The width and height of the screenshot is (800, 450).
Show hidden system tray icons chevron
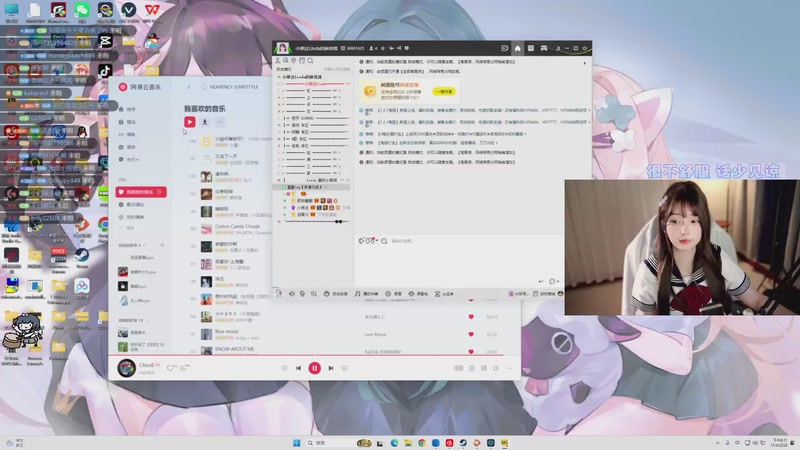pos(717,443)
